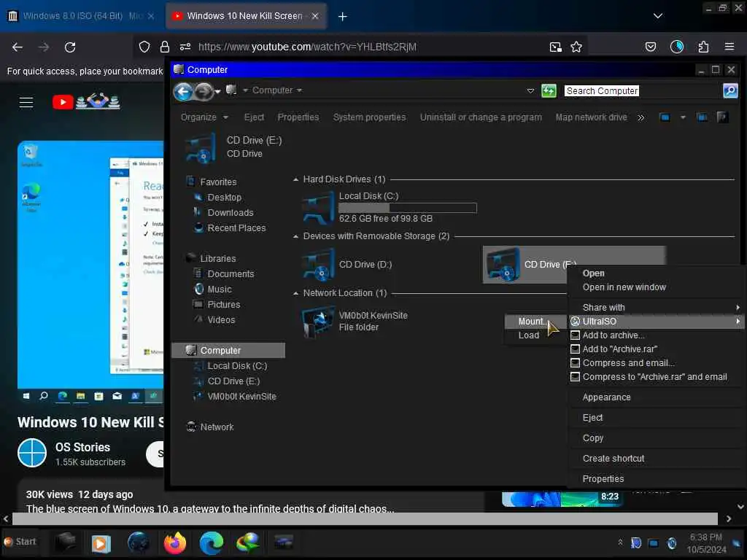Expand recent pages dropdown beside navigation arrows
This screenshot has height=560, width=747.
[217, 91]
